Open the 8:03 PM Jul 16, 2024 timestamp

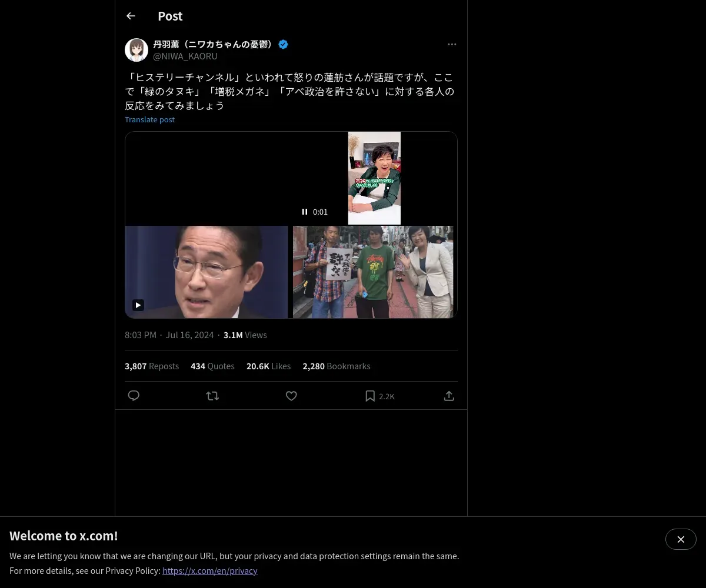[169, 335]
